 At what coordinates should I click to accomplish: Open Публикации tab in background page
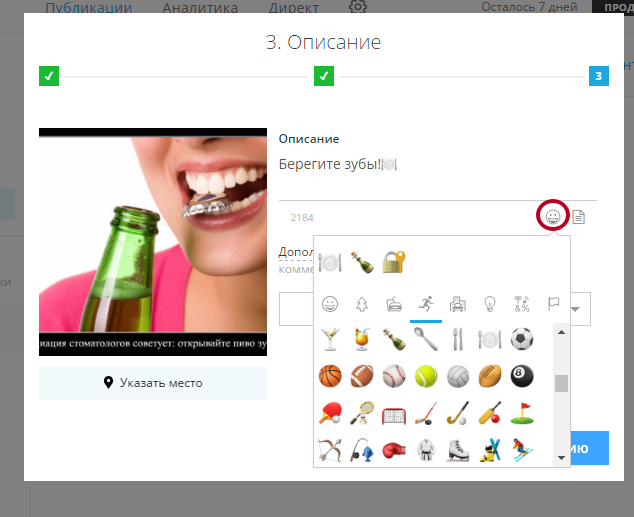click(x=89, y=7)
